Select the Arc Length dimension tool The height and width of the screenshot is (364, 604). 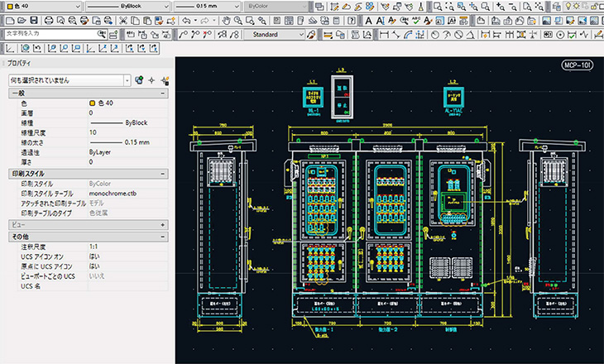point(408,35)
